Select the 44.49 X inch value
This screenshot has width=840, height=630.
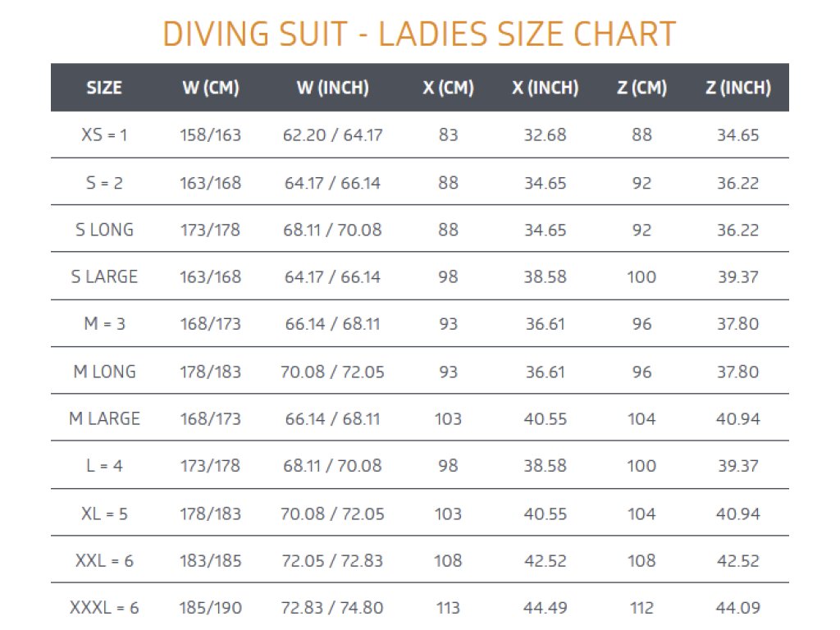click(545, 608)
